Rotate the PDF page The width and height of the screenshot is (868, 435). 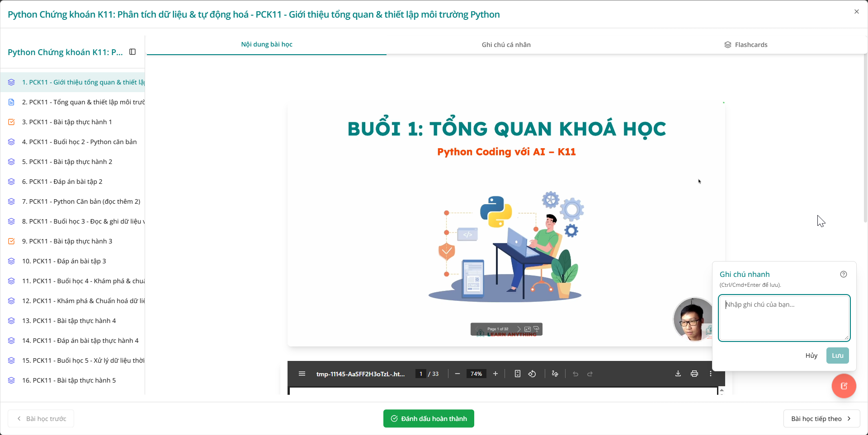[532, 374]
